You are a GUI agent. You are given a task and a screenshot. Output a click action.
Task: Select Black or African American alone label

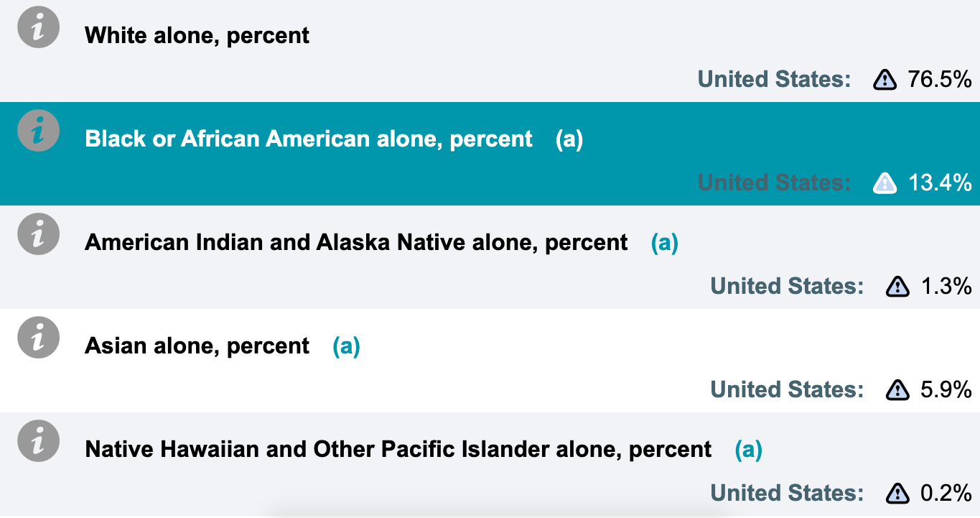309,139
